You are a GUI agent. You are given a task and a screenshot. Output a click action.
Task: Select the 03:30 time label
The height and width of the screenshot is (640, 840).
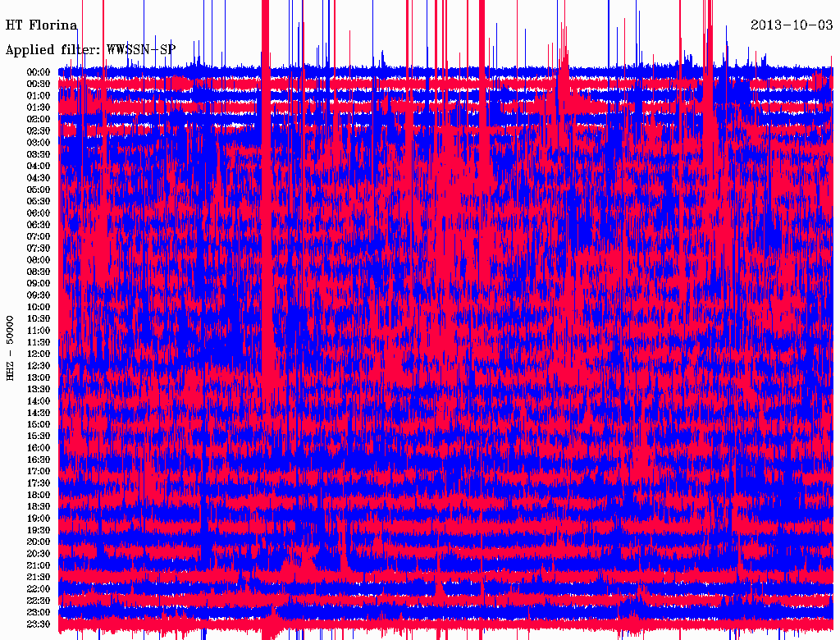coord(39,154)
